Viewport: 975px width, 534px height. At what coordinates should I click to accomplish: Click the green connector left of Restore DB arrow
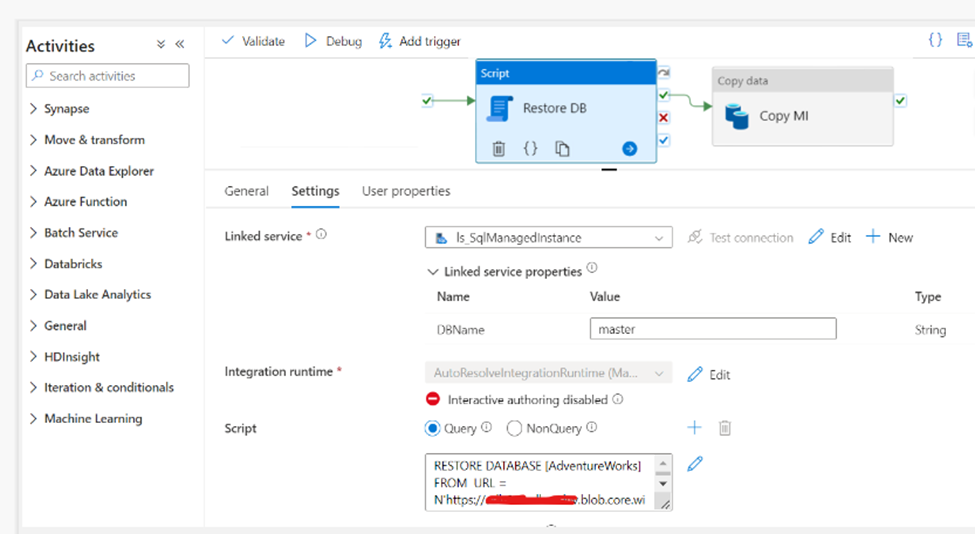click(427, 100)
